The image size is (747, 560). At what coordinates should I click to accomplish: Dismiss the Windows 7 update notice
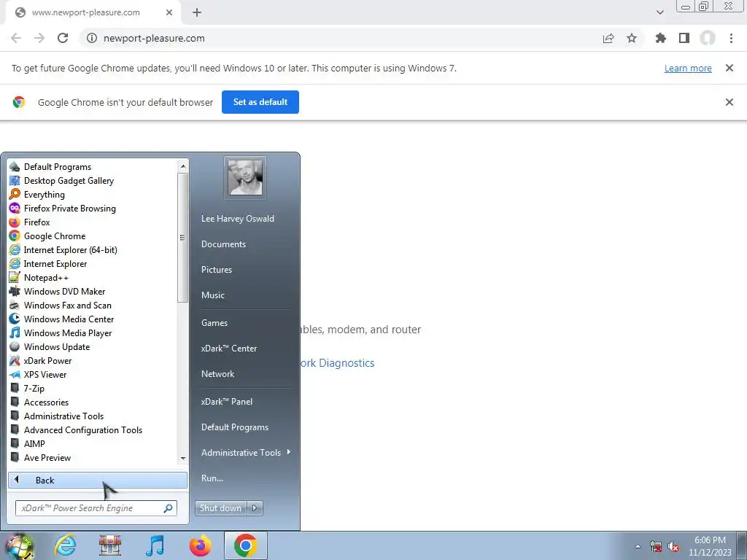tap(729, 68)
